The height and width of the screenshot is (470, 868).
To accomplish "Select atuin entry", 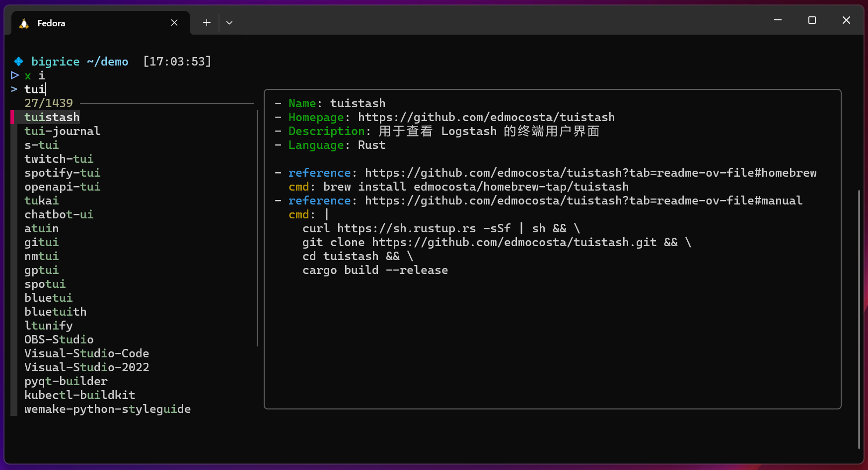I will click(x=42, y=228).
